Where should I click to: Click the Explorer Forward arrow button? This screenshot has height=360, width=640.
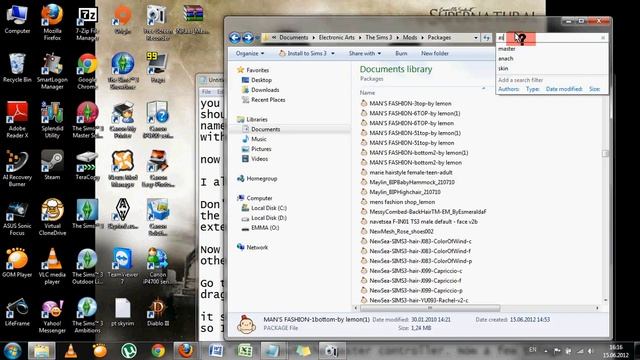click(x=248, y=38)
